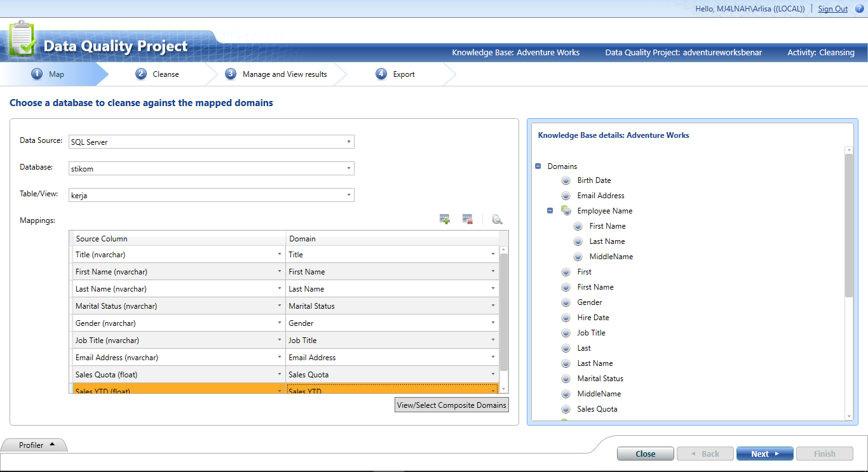Click the Birth Date domain icon
This screenshot has width=868, height=472.
566,180
